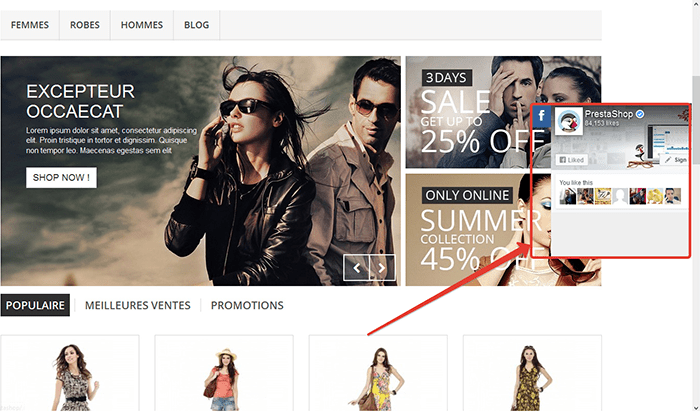Switch to MEILLEURES VENTES tab
The height and width of the screenshot is (415, 700).
[138, 305]
